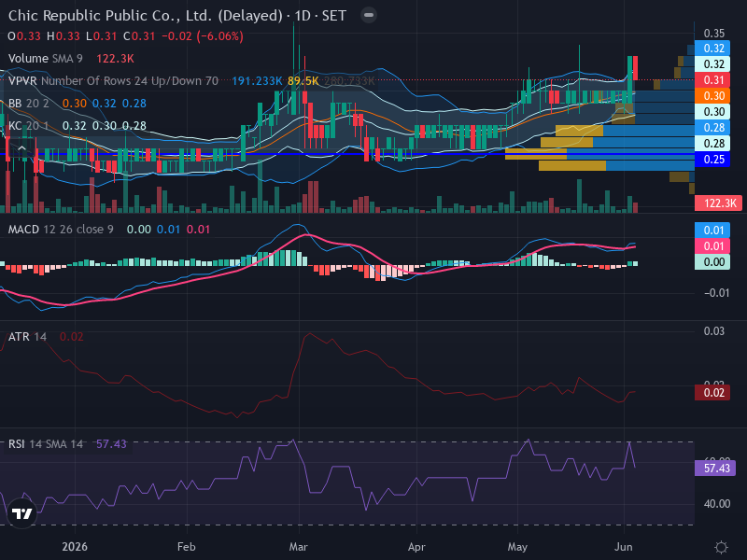This screenshot has width=747, height=560.
Task: Click the dark red 0.02 ATR axis label
Action: coord(712,393)
